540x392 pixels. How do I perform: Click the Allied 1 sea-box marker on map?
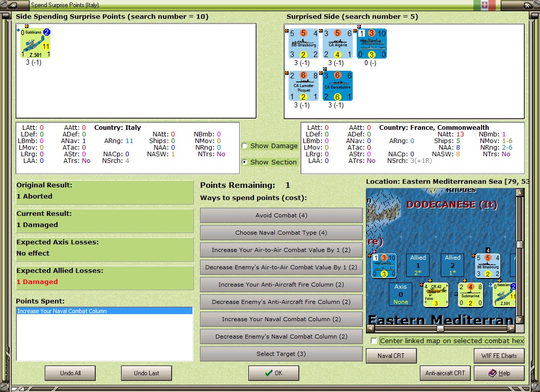pyautogui.click(x=418, y=265)
